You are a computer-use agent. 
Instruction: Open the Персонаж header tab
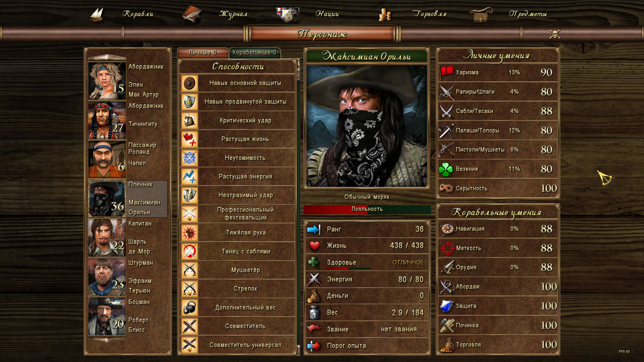tap(322, 34)
